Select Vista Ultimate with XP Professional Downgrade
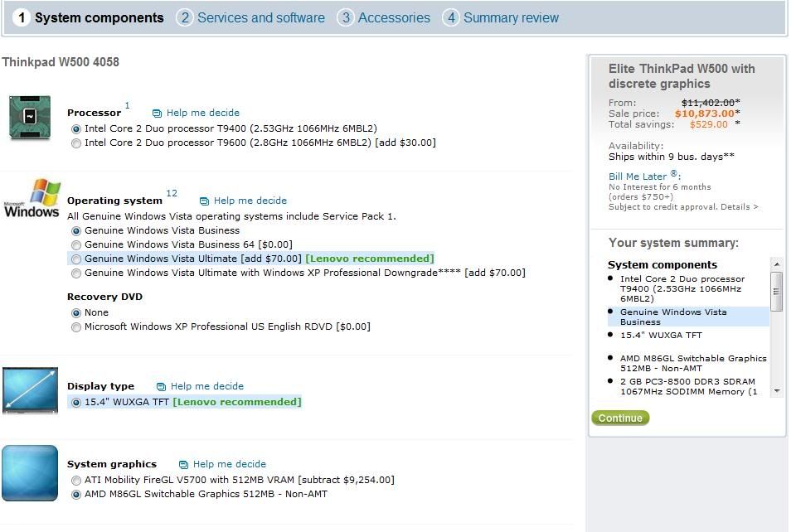The width and height of the screenshot is (796, 532). click(x=76, y=273)
